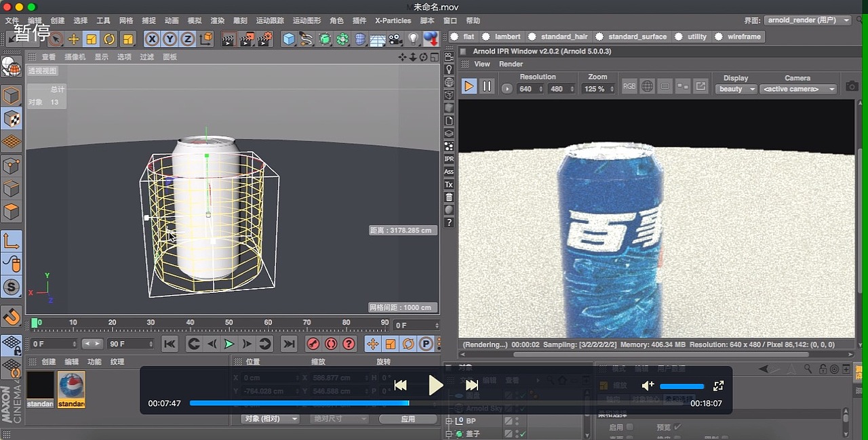Open the 对象(相对) coordinate dropdown
Image resolution: width=868 pixels, height=440 pixels.
[x=270, y=418]
